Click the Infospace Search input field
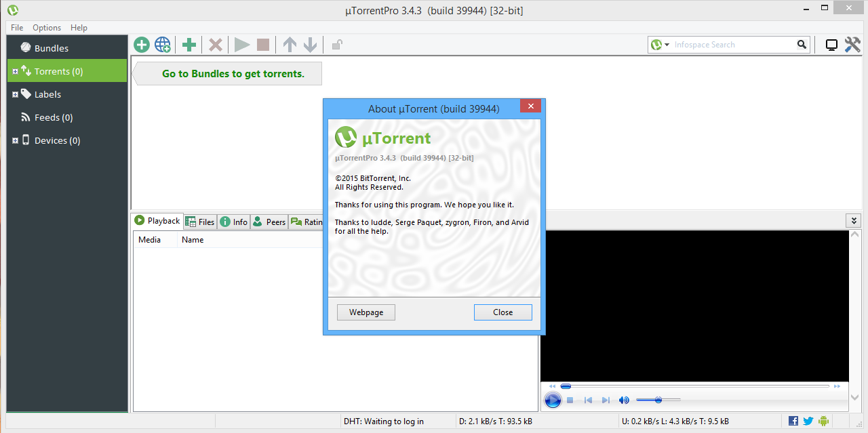Viewport: 868px width, 433px height. (x=733, y=45)
